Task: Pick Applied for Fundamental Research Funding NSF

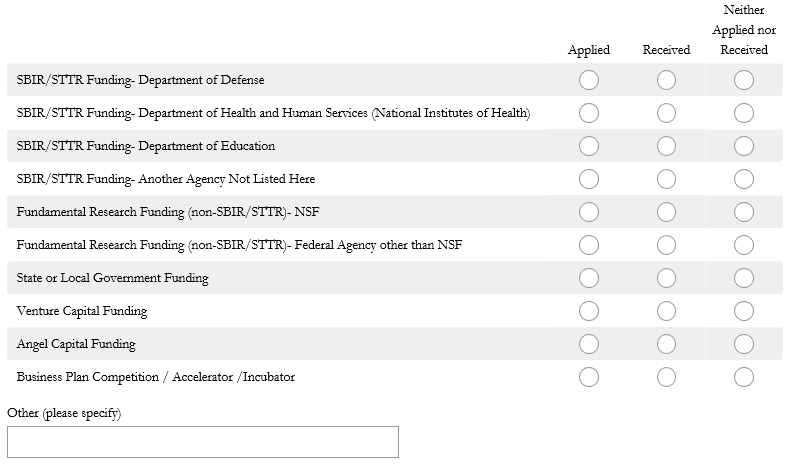Action: point(589,212)
